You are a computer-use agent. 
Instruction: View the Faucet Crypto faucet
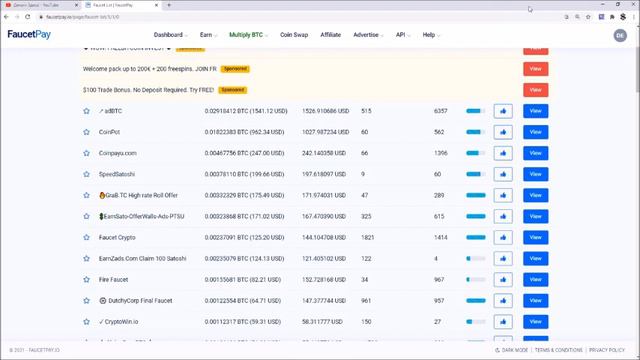(x=536, y=237)
